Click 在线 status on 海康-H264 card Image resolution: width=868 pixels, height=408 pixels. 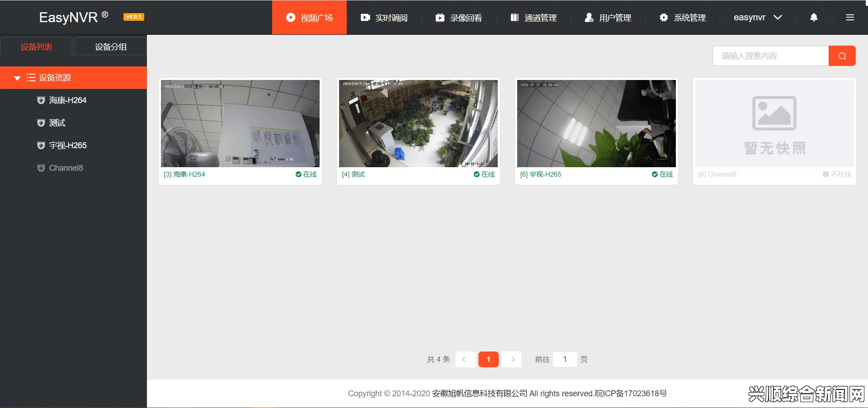(306, 174)
